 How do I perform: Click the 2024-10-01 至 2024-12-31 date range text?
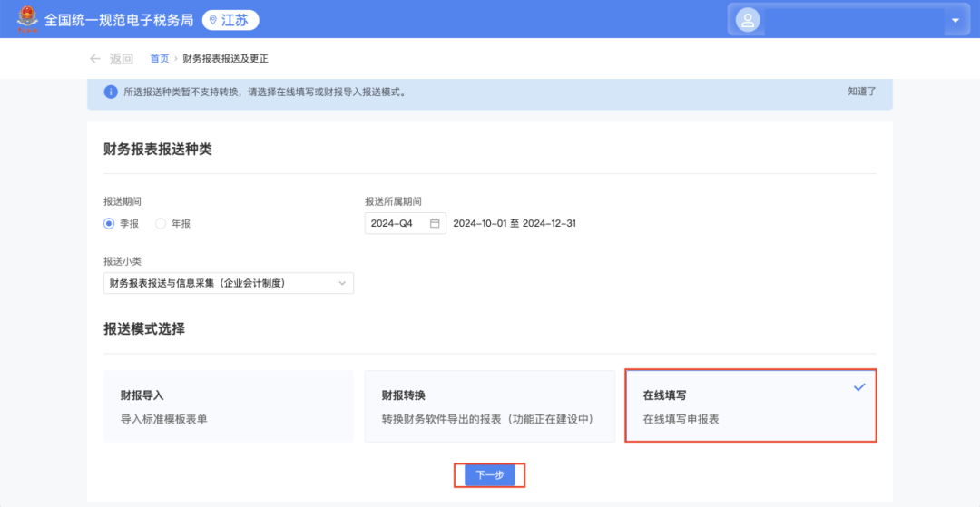click(x=514, y=223)
